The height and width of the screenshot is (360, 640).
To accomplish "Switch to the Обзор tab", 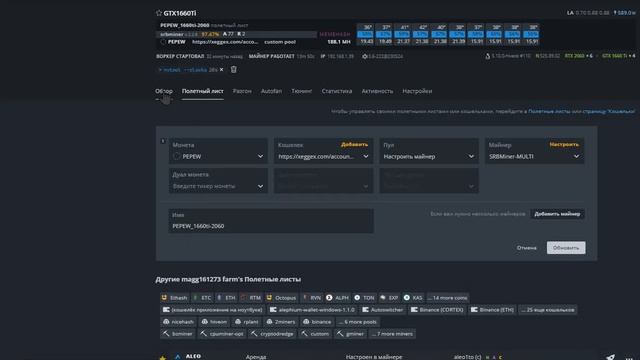I will click(164, 91).
